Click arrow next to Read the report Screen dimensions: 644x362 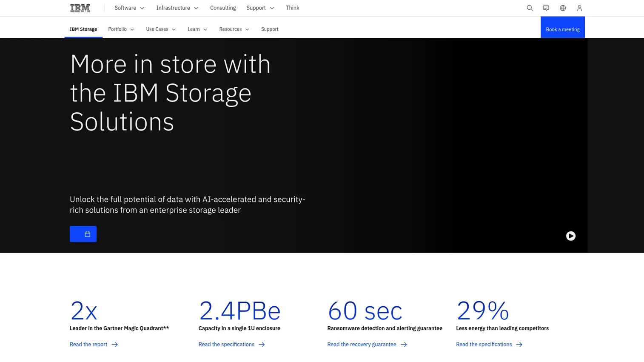coord(115,345)
